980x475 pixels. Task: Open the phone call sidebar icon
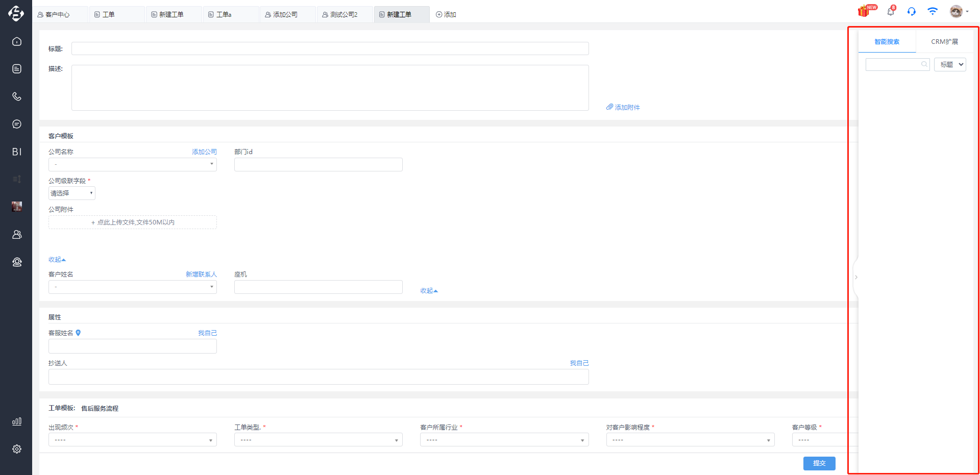(17, 96)
